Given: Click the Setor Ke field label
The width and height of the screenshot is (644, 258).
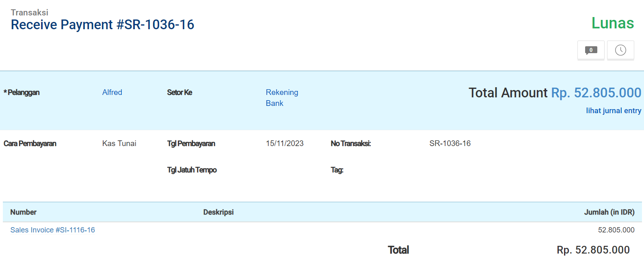Looking at the screenshot, I should 179,92.
